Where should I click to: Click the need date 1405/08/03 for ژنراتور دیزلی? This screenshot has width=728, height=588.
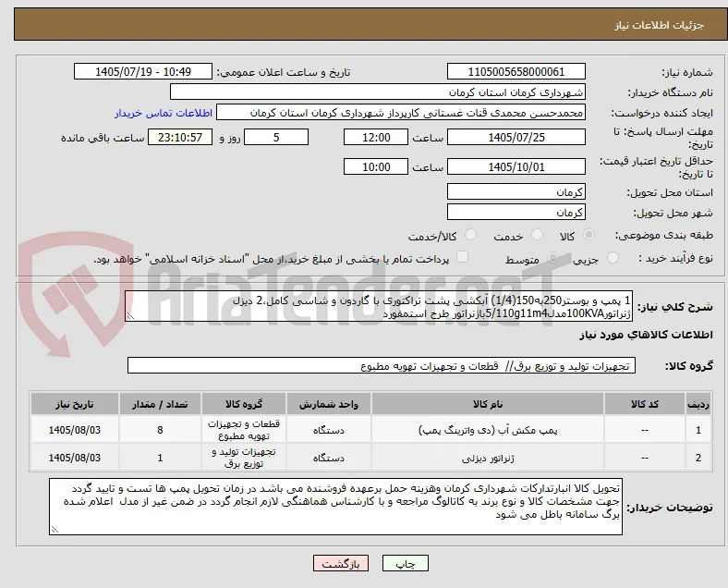click(74, 458)
